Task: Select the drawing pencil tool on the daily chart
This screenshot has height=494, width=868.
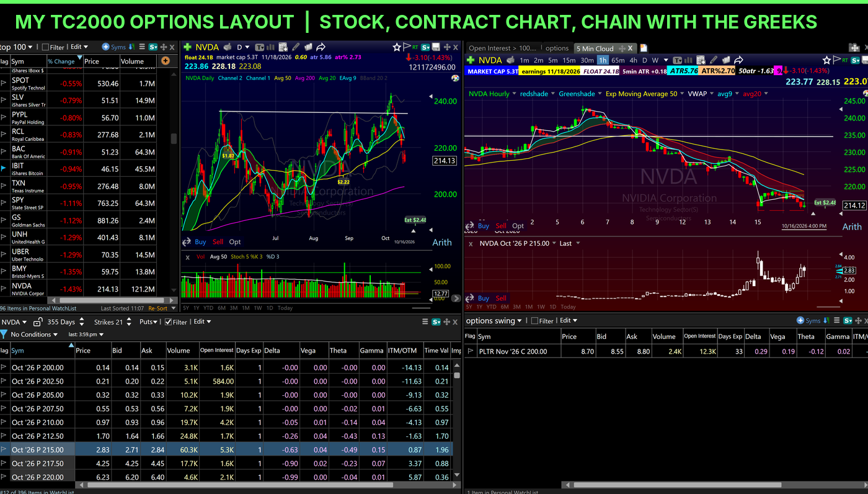Action: point(296,47)
